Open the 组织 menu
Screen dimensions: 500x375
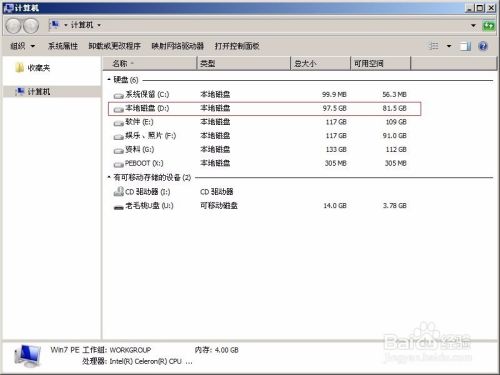[x=22, y=46]
